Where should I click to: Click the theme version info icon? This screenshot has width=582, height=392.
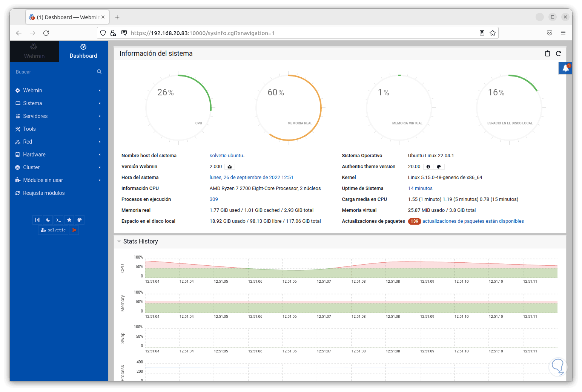(x=428, y=167)
